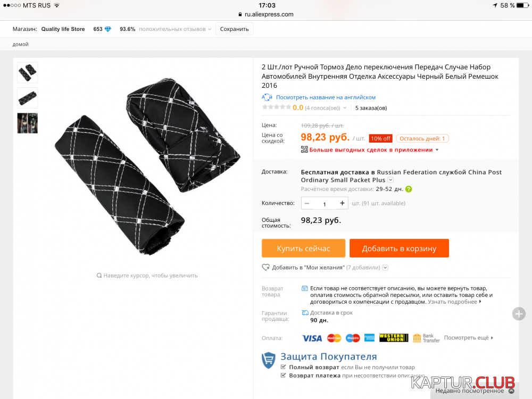This screenshot has width=532, height=399.
Task: Click the QR code app deals icon
Action: (x=304, y=149)
